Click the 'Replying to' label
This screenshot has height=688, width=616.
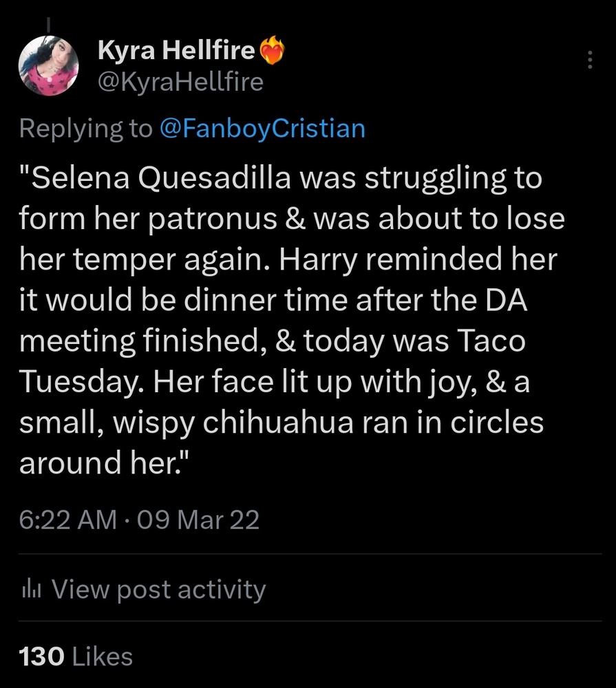click(85, 128)
